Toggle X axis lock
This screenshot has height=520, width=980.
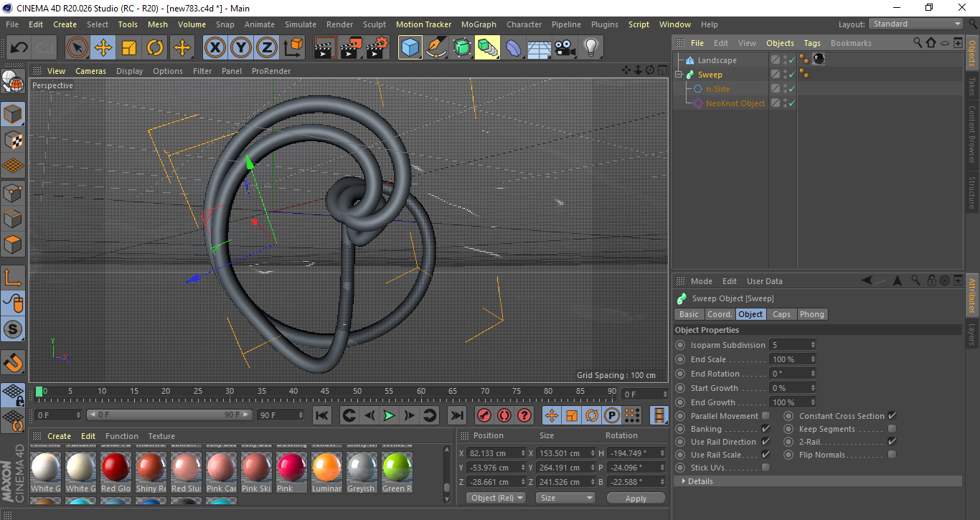pyautogui.click(x=215, y=48)
